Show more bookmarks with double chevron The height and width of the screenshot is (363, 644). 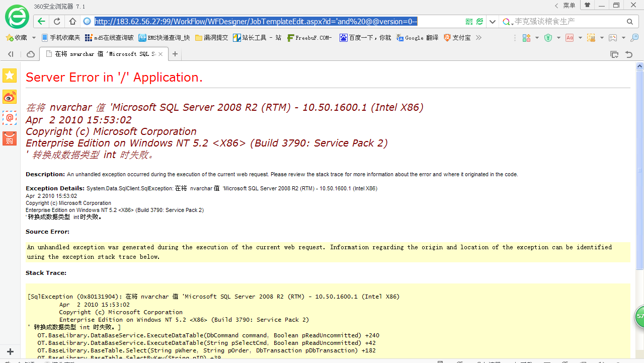pyautogui.click(x=478, y=38)
